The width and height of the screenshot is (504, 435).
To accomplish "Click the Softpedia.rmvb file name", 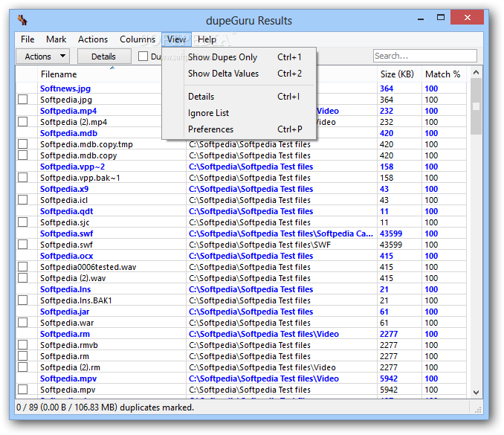I will click(x=69, y=345).
